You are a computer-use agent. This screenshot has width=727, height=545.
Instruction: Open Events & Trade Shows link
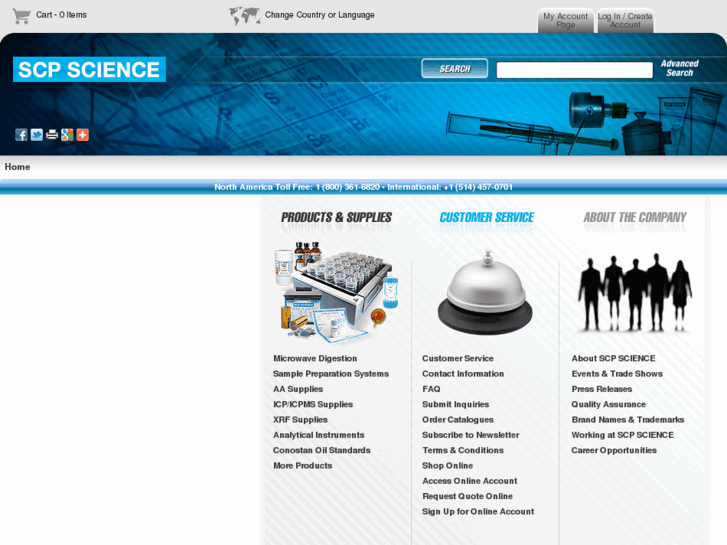617,374
